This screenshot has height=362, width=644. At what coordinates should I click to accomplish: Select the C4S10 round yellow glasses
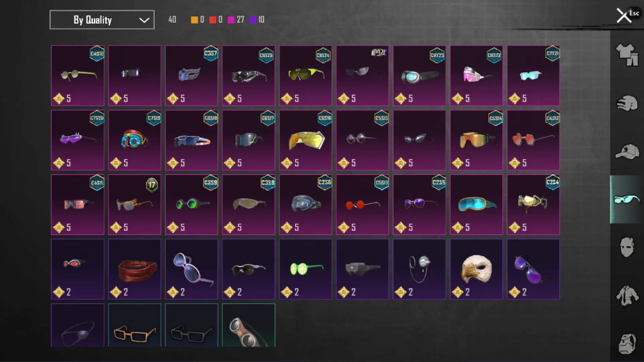coord(77,75)
